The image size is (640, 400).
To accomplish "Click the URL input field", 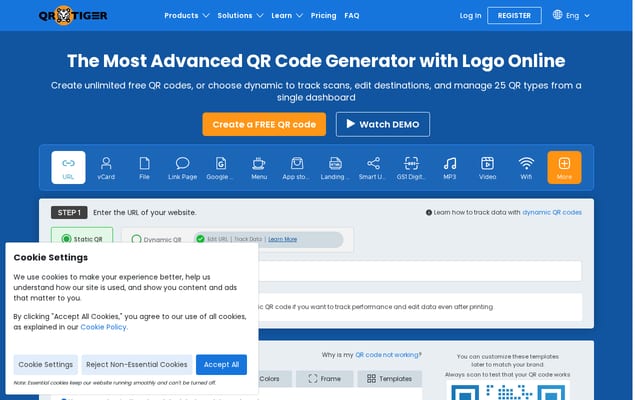I will (420, 271).
